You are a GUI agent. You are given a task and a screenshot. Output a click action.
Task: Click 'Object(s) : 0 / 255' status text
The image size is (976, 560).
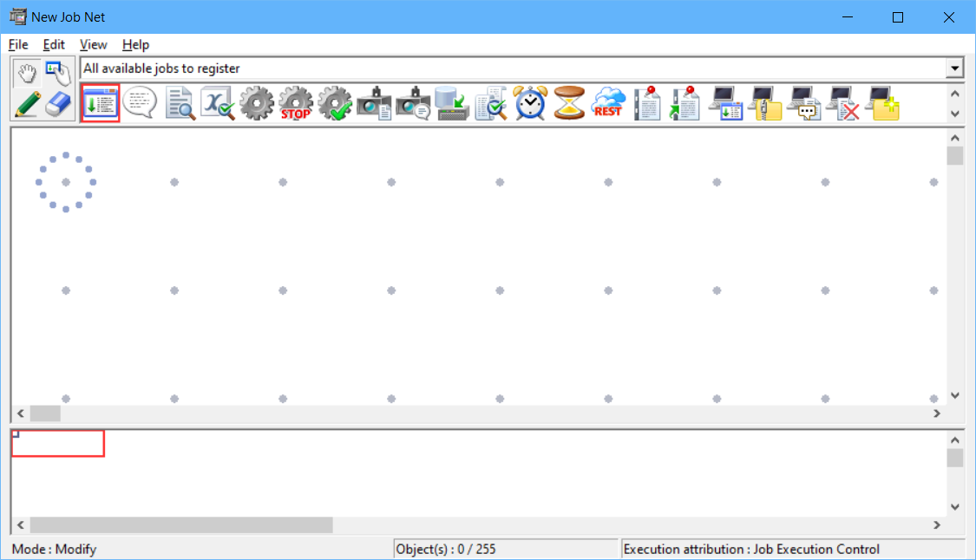point(446,550)
